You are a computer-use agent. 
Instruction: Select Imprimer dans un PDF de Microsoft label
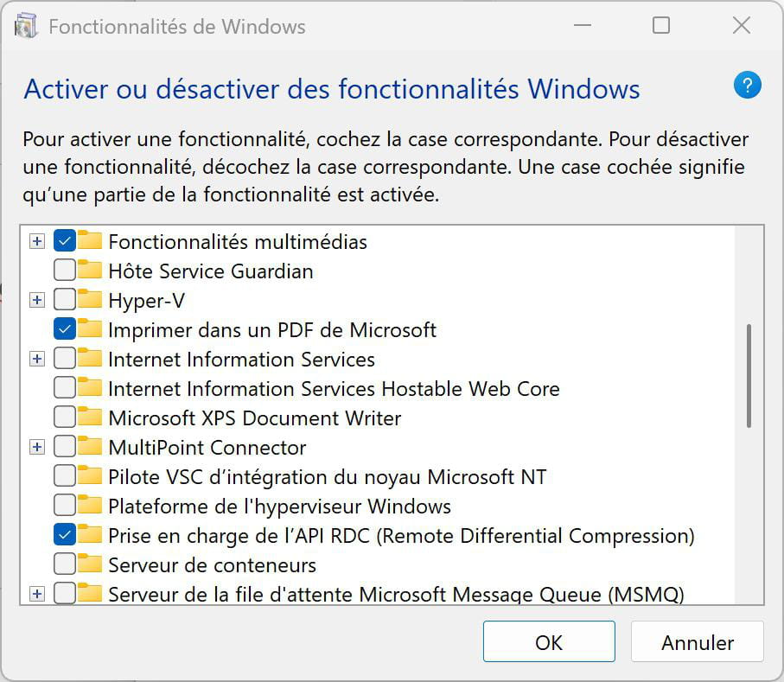pyautogui.click(x=272, y=330)
